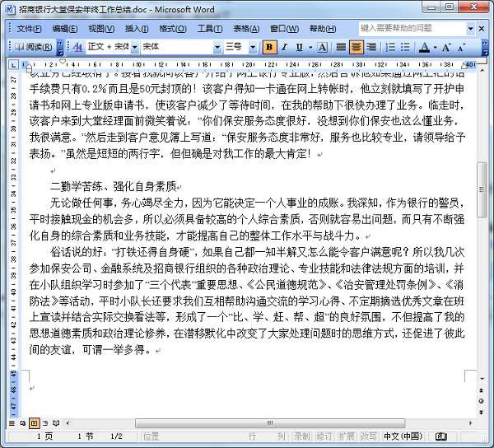Click the Word document icon in title bar
Viewport: 494px width, 448px height.
pyautogui.click(x=10, y=9)
